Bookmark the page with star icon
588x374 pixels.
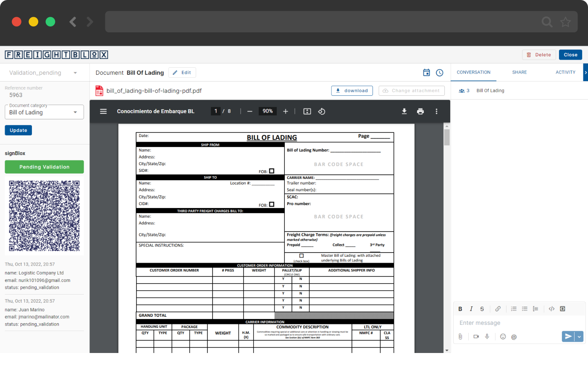566,22
